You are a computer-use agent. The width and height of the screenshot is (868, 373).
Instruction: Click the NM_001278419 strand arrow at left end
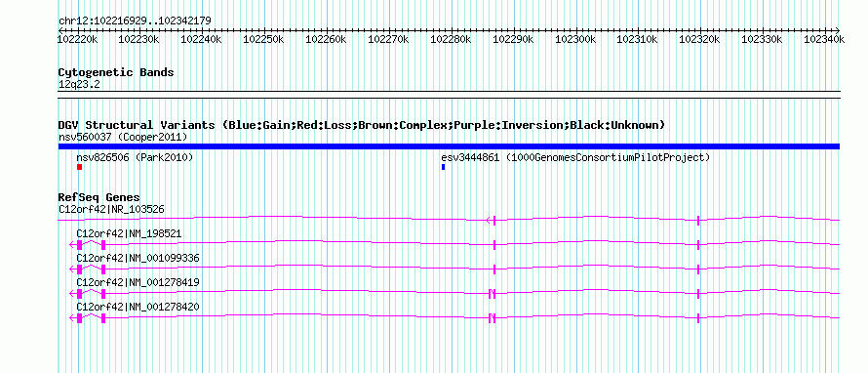point(73,293)
